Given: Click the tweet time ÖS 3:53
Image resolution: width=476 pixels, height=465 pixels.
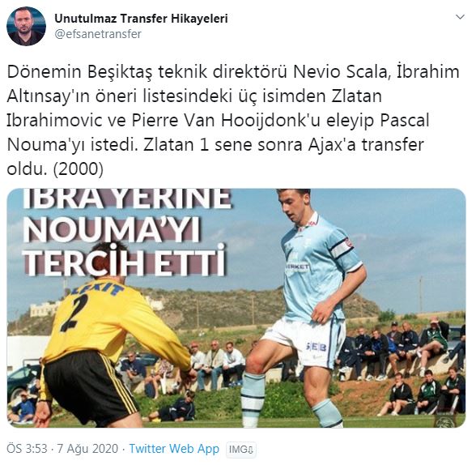Looking at the screenshot, I should (x=27, y=449).
